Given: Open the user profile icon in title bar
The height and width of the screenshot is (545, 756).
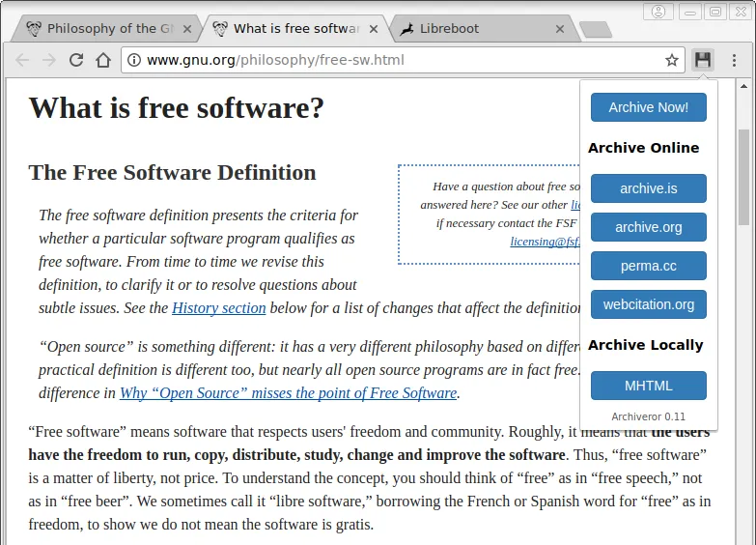Looking at the screenshot, I should click(658, 12).
